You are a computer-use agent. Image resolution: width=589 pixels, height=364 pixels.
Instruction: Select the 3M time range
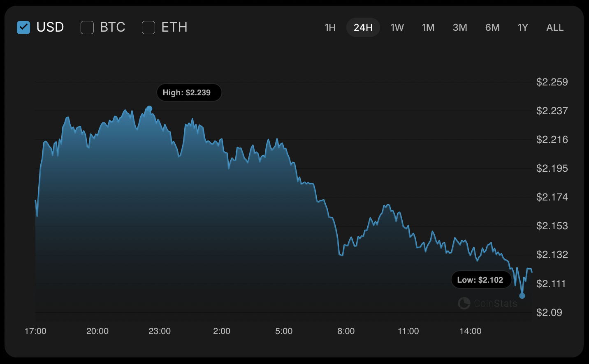click(460, 28)
